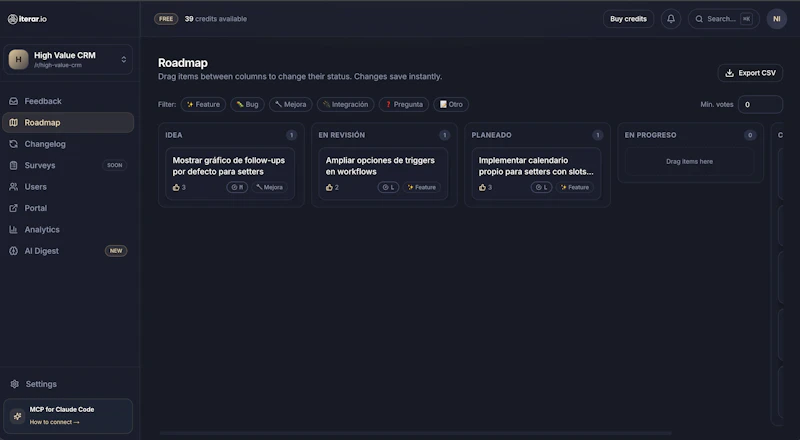
Task: Go to Changelog
Action: pyautogui.click(x=68, y=144)
